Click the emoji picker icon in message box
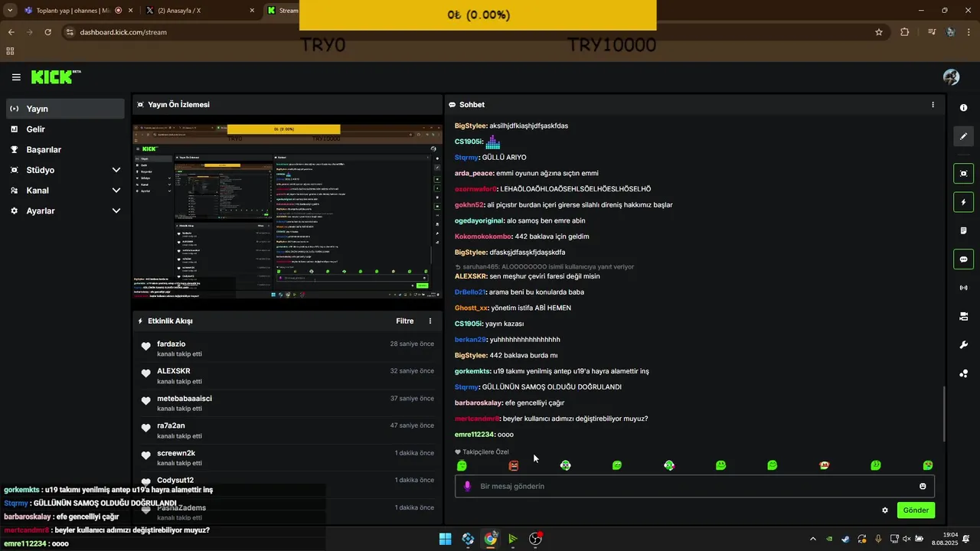 [x=923, y=486]
